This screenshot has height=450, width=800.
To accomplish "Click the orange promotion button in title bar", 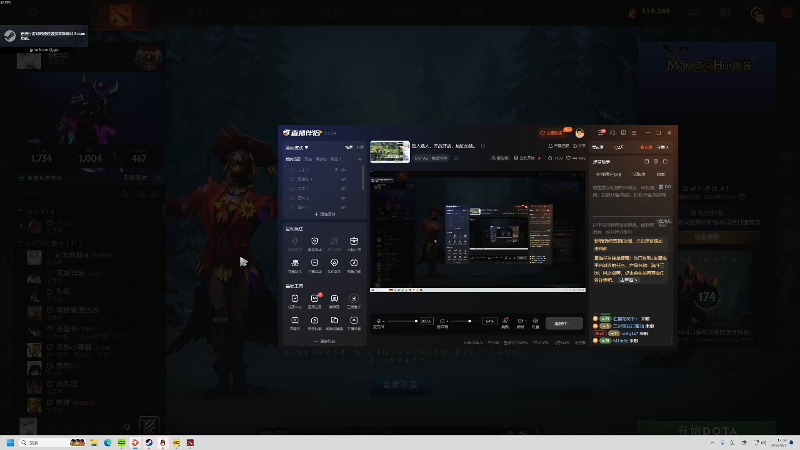I will point(554,133).
